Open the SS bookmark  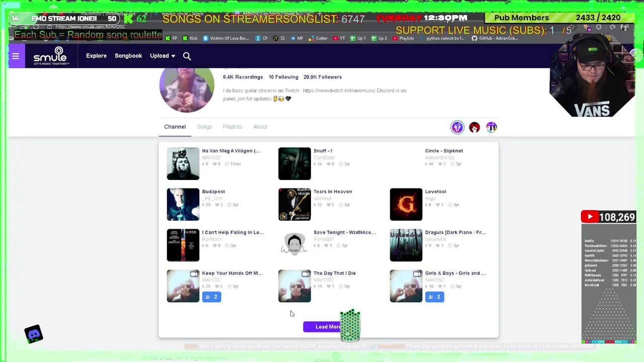pos(279,38)
